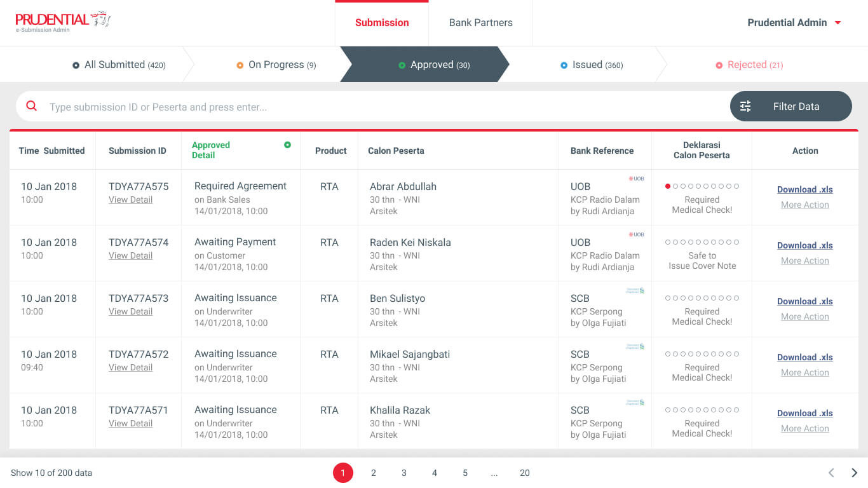Select the On Progress status filter
868x488 pixels.
(276, 65)
